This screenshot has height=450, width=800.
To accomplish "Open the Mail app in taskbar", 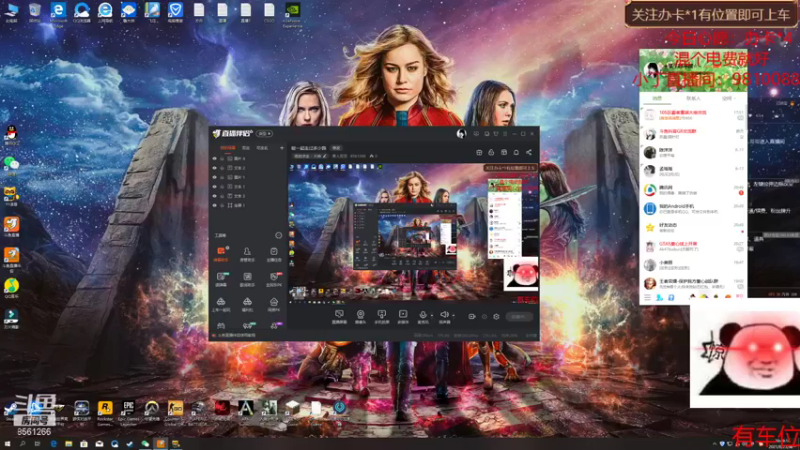I will coord(99,444).
